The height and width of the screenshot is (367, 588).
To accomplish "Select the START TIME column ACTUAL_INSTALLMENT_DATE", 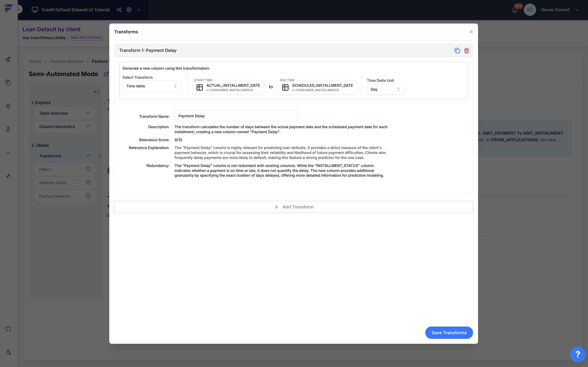I will pyautogui.click(x=228, y=87).
